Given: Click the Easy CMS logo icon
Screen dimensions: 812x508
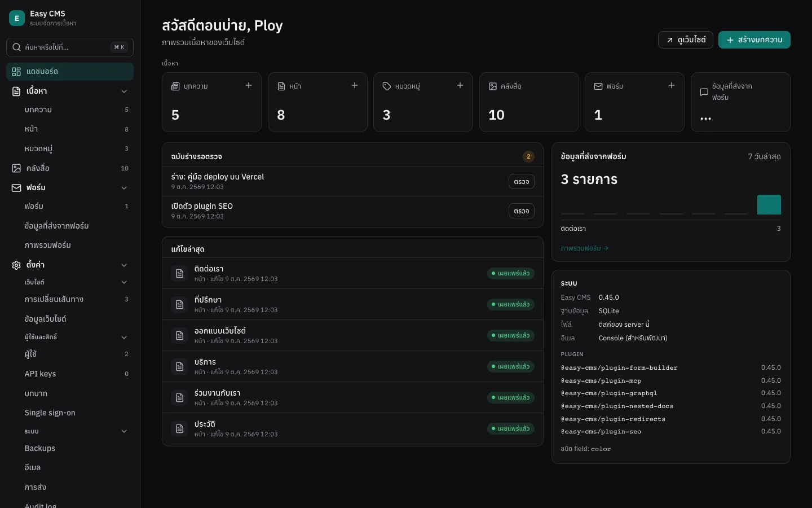Looking at the screenshot, I should point(17,18).
